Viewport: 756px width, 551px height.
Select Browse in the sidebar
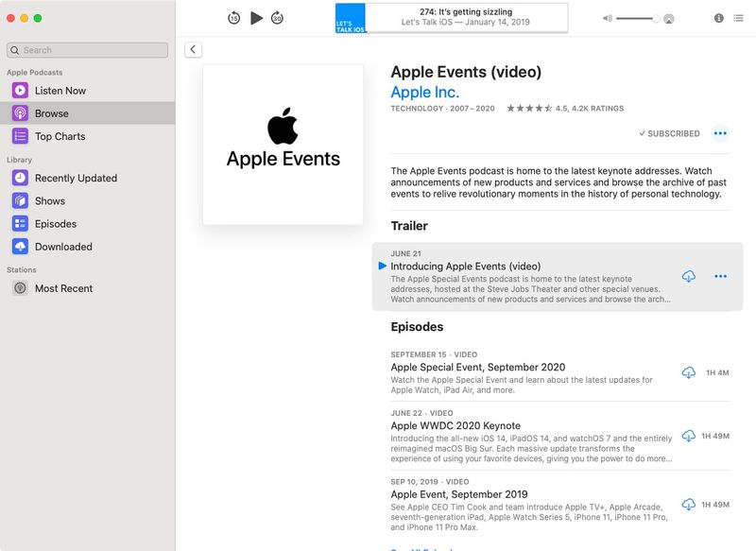tap(87, 113)
